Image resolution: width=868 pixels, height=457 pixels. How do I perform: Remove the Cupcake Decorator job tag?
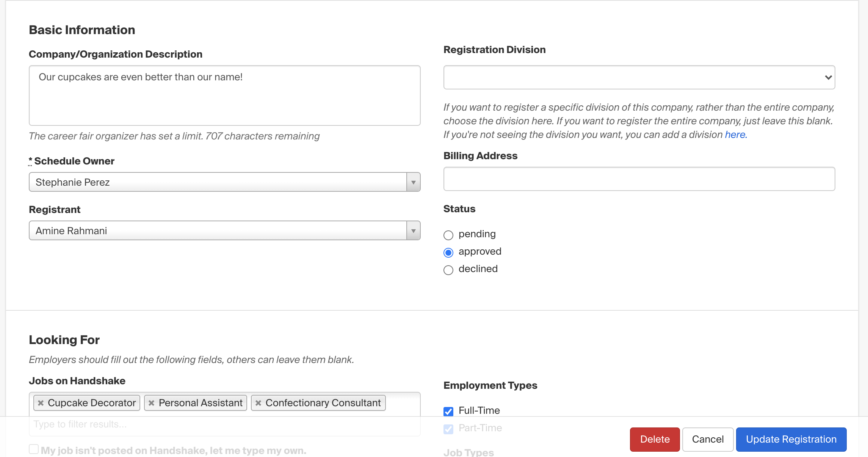(41, 403)
